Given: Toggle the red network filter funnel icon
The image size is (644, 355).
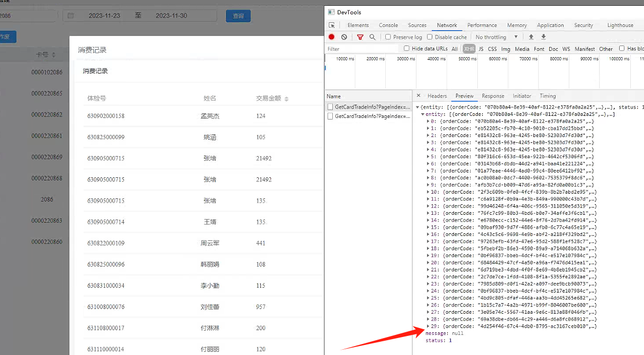Looking at the screenshot, I should [x=360, y=37].
